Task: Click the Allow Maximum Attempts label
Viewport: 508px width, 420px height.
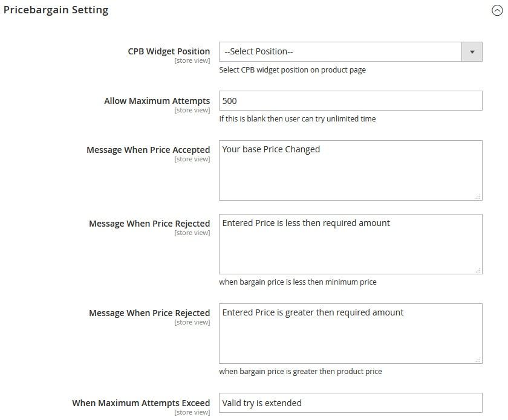Action: [x=157, y=101]
